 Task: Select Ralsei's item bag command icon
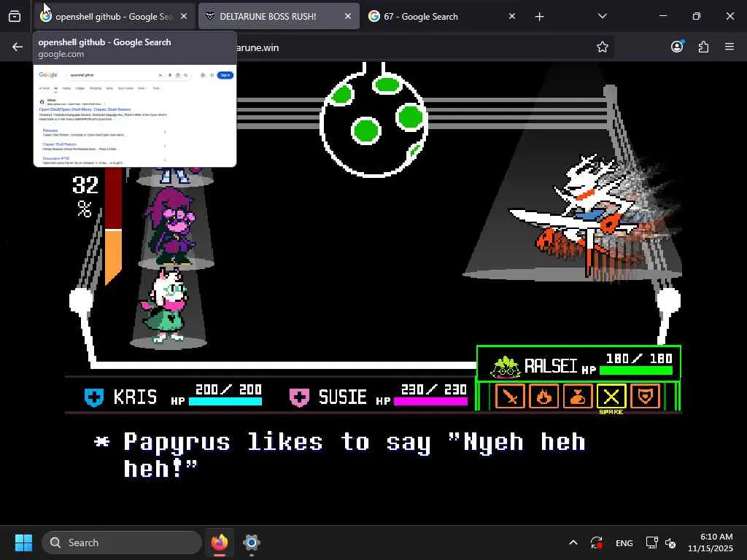[x=578, y=396]
